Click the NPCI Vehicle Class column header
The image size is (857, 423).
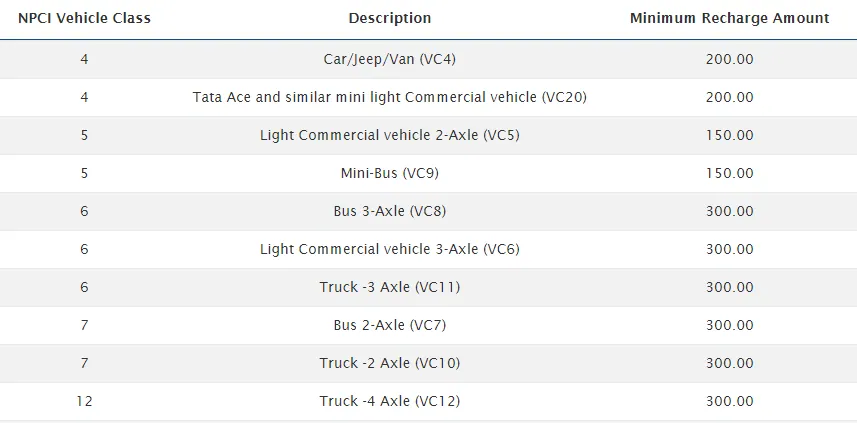84,18
